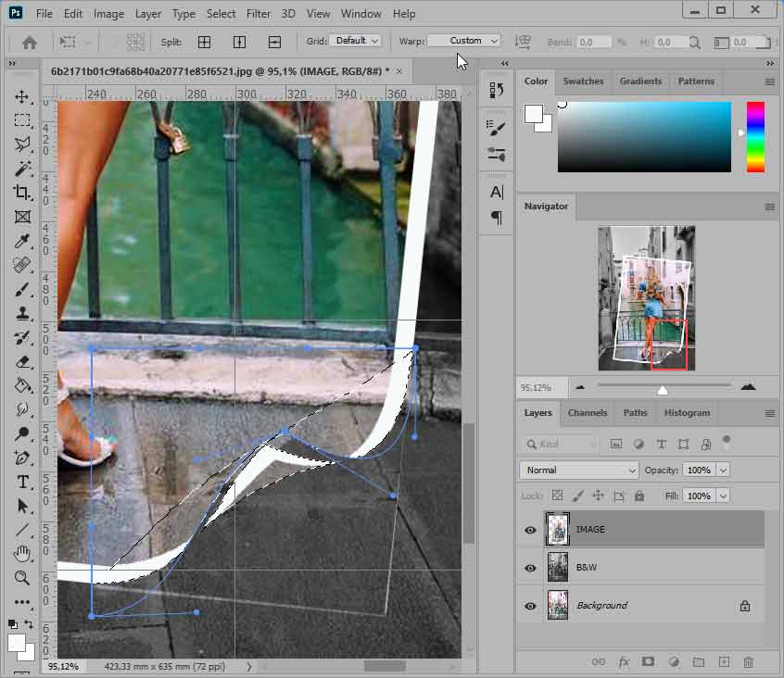
Task: Click the Home icon in options bar
Action: 30,43
